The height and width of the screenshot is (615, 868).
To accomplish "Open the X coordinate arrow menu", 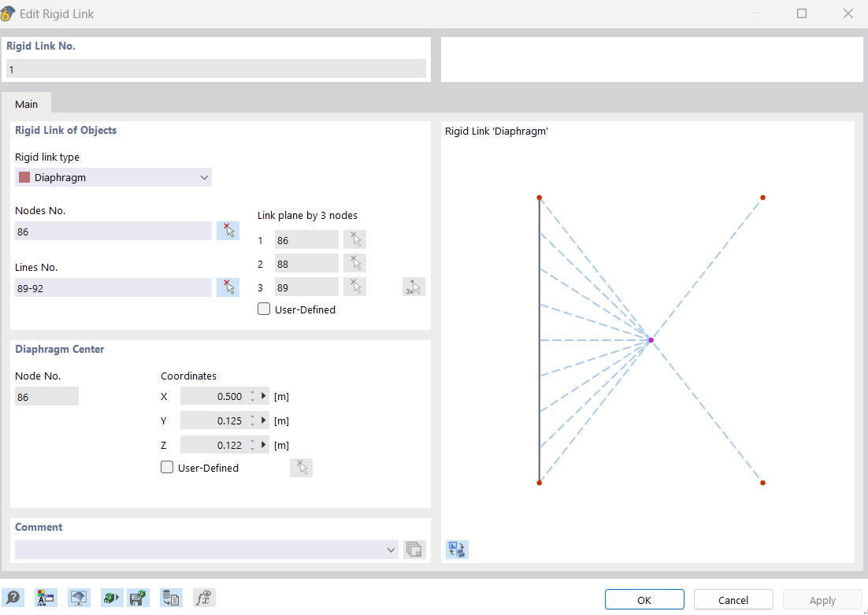I will [x=264, y=396].
